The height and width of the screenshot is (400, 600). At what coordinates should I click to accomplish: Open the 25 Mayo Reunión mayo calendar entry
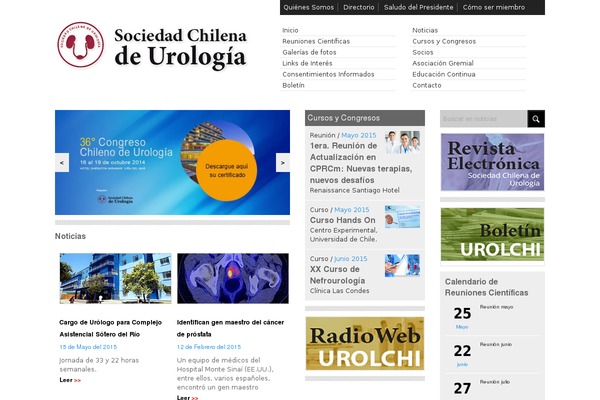[492, 317]
